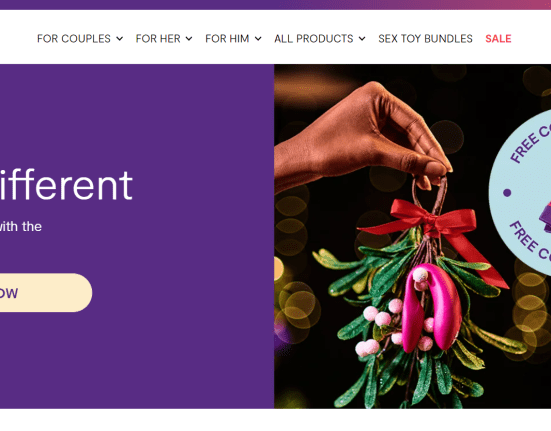Expand the For Her chevron arrow

coord(189,39)
